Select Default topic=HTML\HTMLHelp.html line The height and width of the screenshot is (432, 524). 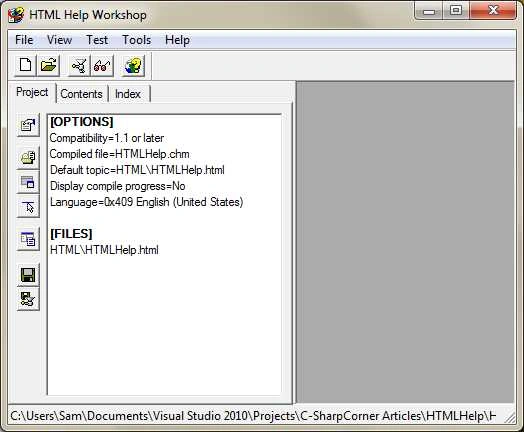[137, 170]
